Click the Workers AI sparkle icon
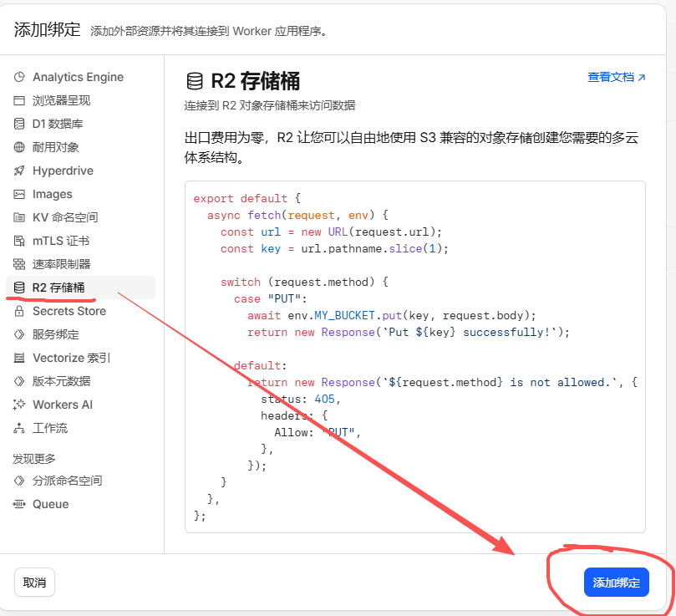This screenshot has height=616, width=676. click(x=19, y=405)
